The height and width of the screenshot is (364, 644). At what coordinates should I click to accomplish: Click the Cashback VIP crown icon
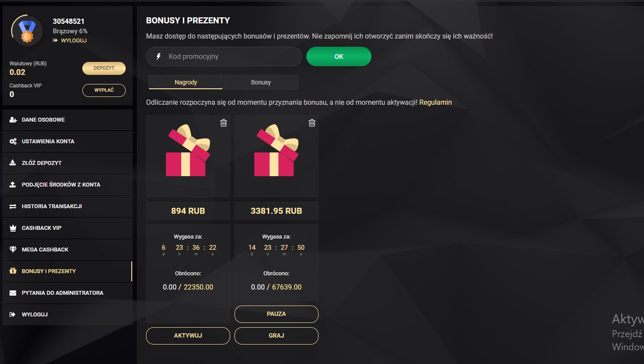tap(13, 228)
